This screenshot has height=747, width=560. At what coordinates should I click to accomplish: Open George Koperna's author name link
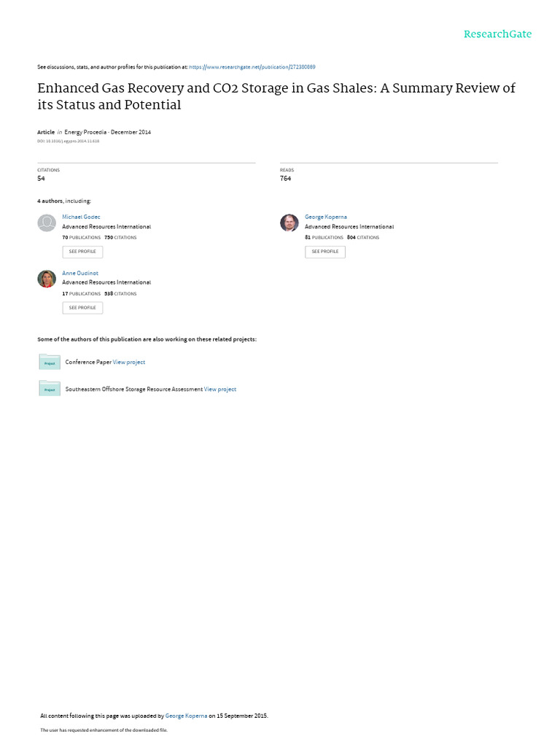[x=326, y=217]
